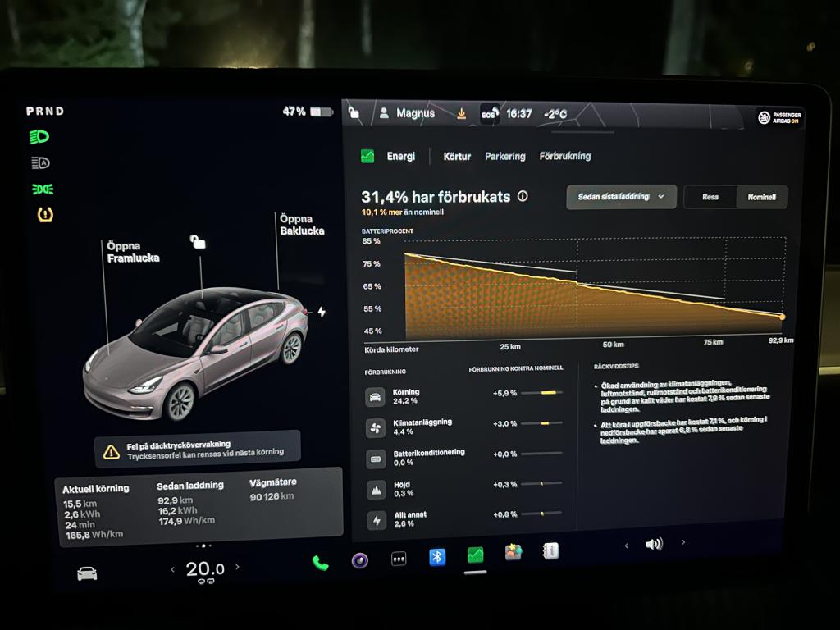Select the Resa view toggle
The image size is (840, 630).
click(710, 197)
